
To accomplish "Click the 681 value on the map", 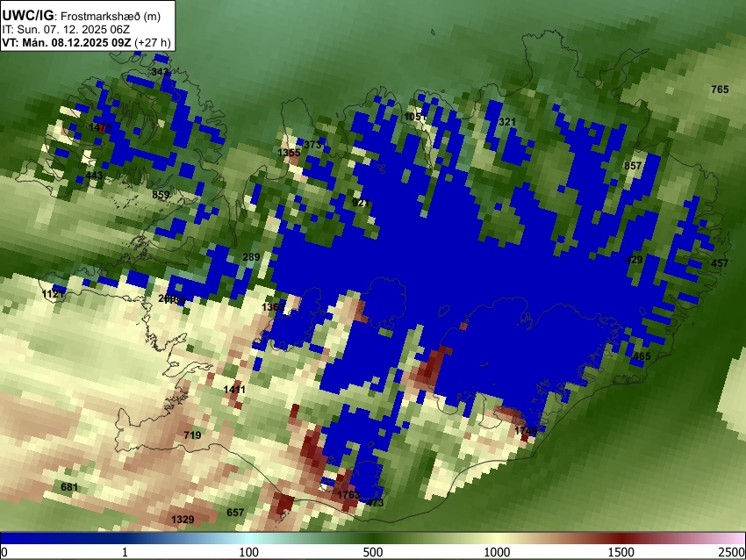I will (69, 487).
